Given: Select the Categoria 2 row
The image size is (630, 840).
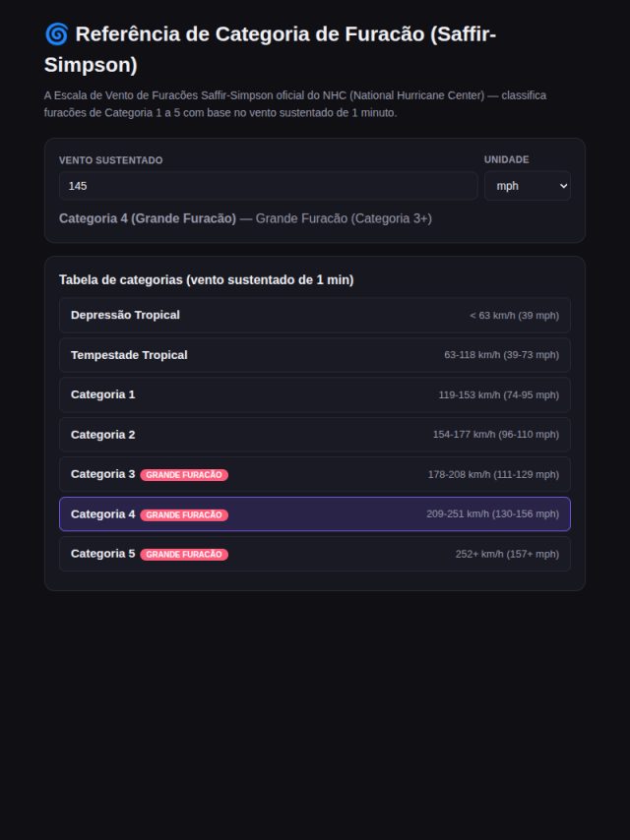Looking at the screenshot, I should 315,435.
